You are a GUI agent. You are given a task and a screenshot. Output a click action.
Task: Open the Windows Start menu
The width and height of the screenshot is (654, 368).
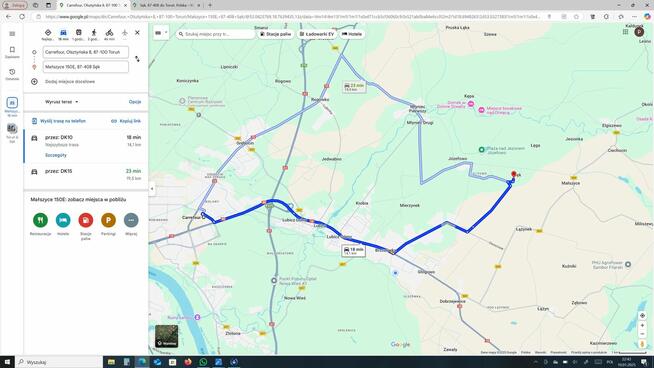point(8,362)
